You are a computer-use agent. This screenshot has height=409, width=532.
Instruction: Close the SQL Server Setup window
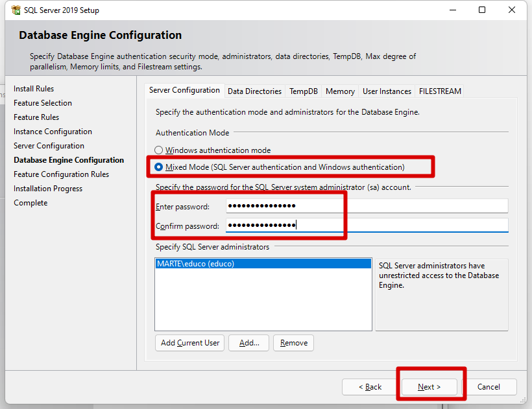pos(512,10)
